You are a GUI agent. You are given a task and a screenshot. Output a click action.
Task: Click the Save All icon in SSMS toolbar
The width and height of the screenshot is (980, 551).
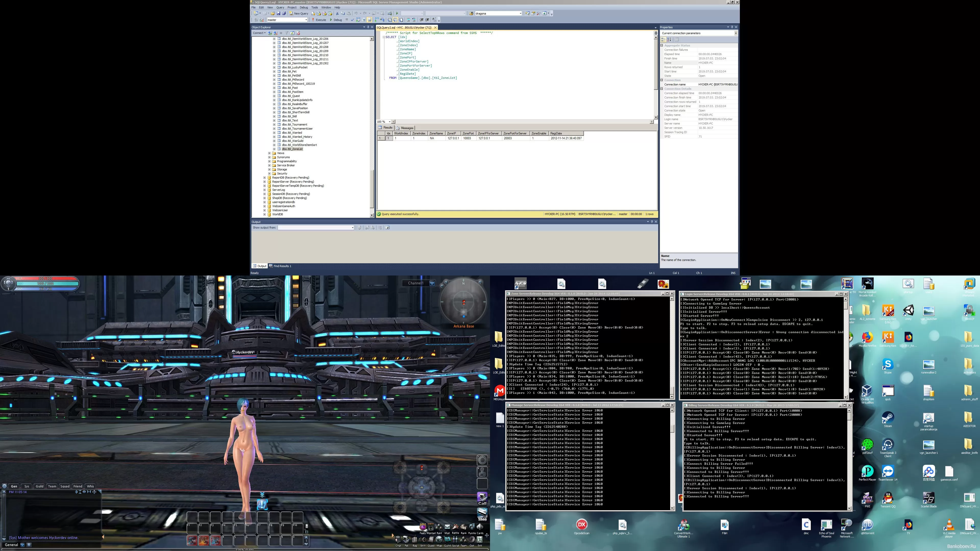click(x=284, y=13)
